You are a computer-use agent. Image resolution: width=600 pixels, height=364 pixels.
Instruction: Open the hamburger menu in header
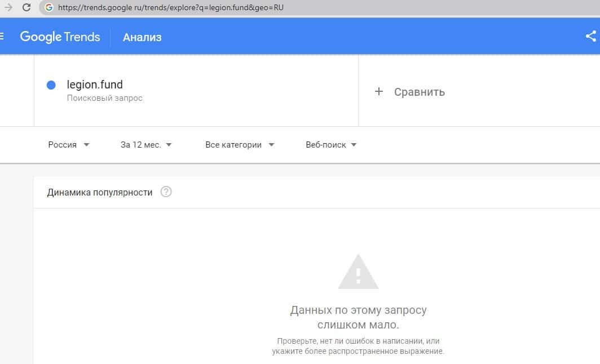(x=2, y=37)
